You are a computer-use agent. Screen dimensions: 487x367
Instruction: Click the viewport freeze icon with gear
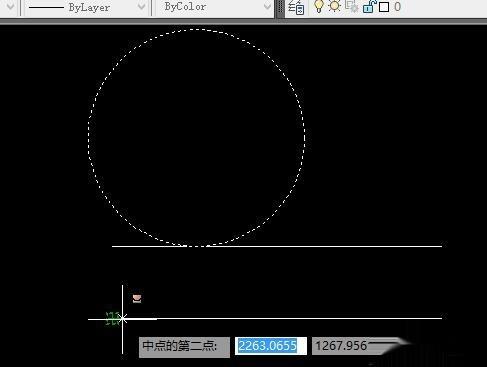pos(351,7)
